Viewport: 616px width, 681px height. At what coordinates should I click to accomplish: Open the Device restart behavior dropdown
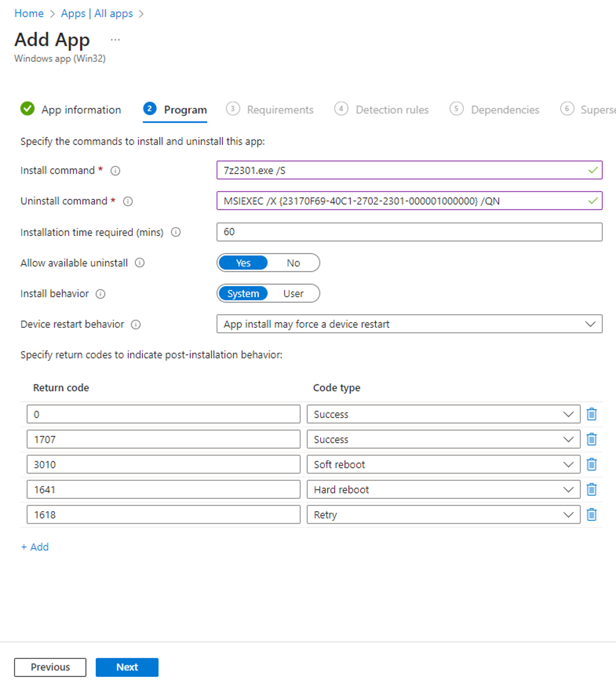point(591,324)
